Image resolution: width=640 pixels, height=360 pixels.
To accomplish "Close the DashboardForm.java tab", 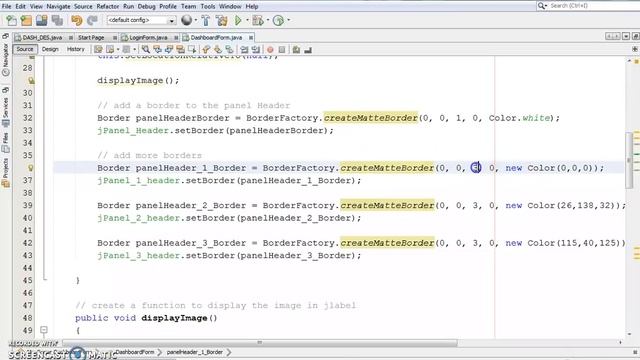I will tap(251, 38).
